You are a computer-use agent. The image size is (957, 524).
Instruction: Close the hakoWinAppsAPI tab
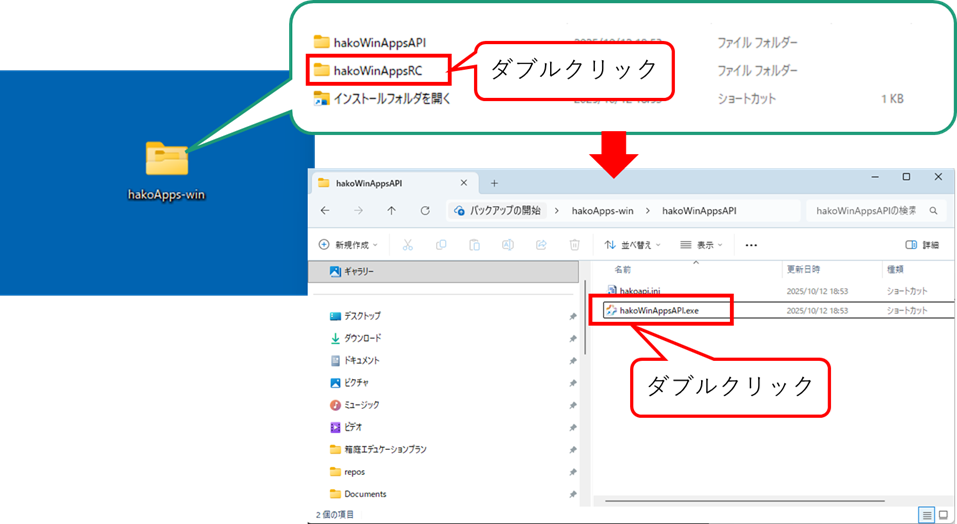464,183
